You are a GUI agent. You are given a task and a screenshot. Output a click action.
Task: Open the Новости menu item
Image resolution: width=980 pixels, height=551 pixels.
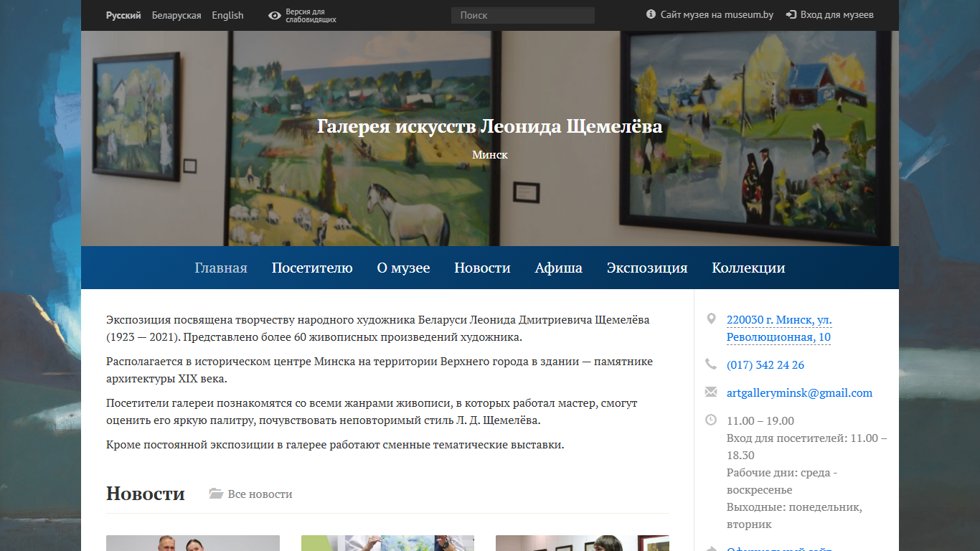(x=482, y=268)
